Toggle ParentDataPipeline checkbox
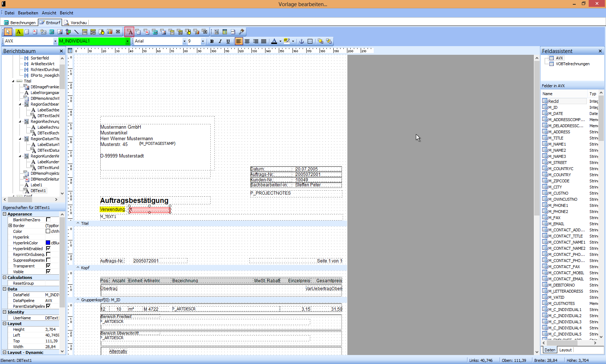 point(48,306)
